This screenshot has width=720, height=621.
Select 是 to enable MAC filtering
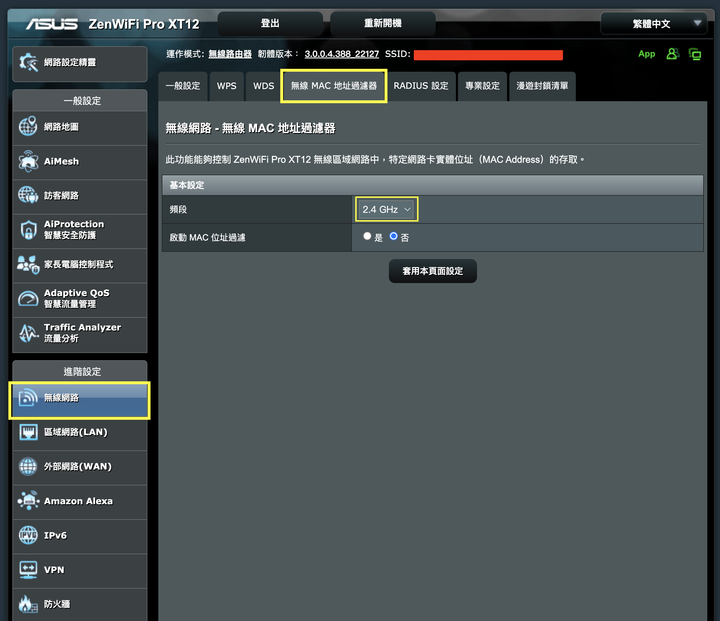(x=367, y=236)
